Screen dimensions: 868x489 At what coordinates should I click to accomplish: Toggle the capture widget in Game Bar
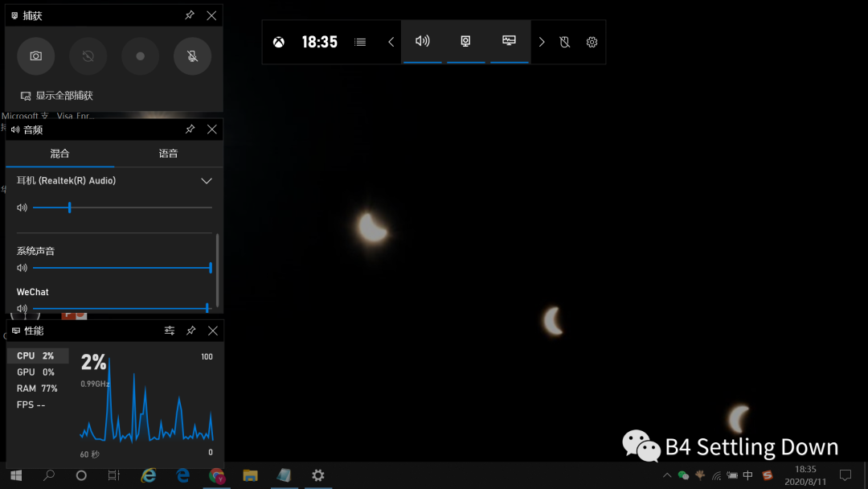tap(465, 42)
